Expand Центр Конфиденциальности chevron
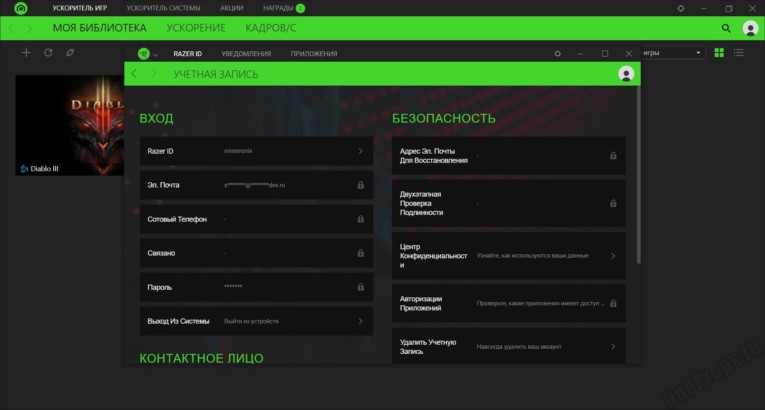 point(613,256)
